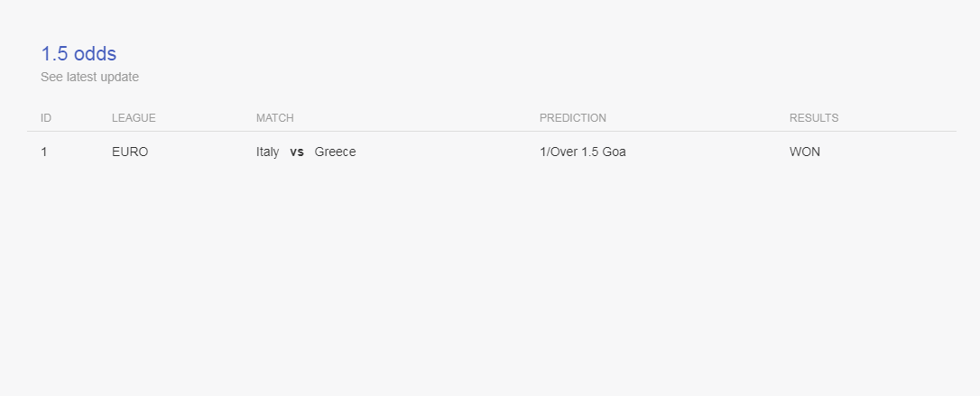This screenshot has width=980, height=396.
Task: Select the ID column header
Action: 46,118
